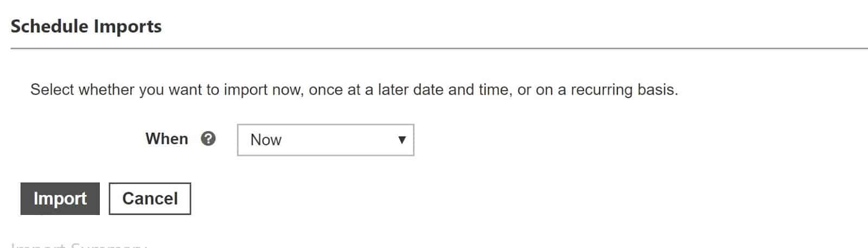This screenshot has width=868, height=248.
Task: Click the 'Now' value in the combo box
Action: 266,140
